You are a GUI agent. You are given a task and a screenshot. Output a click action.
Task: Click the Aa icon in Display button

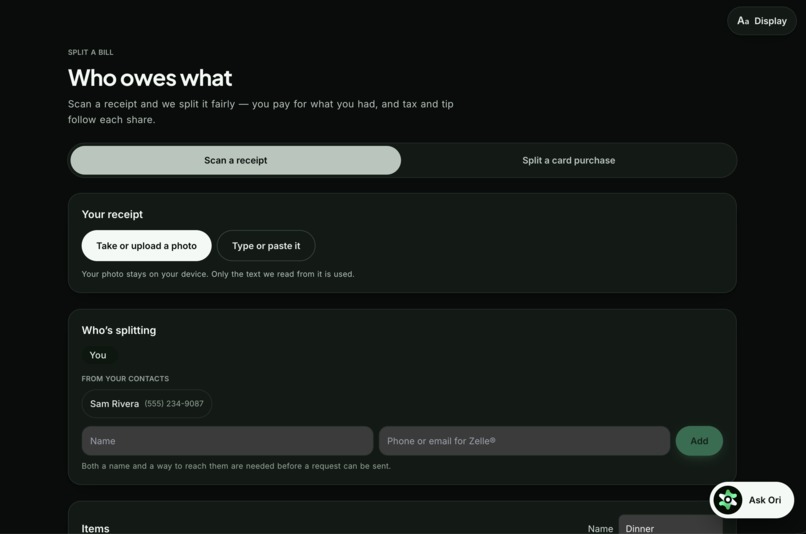tap(743, 21)
